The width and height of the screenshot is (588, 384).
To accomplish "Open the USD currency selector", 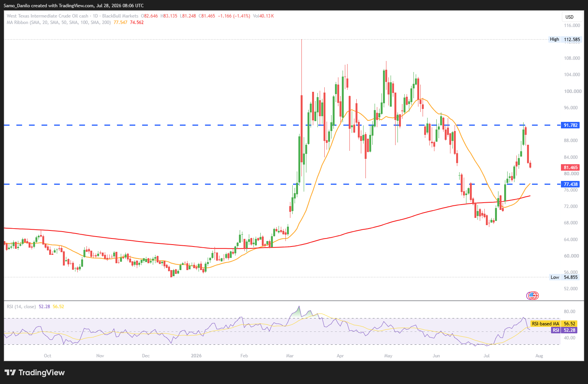I will [x=572, y=17].
